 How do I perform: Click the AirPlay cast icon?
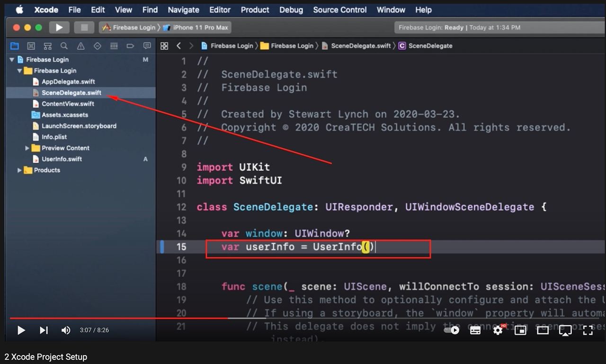pyautogui.click(x=565, y=330)
